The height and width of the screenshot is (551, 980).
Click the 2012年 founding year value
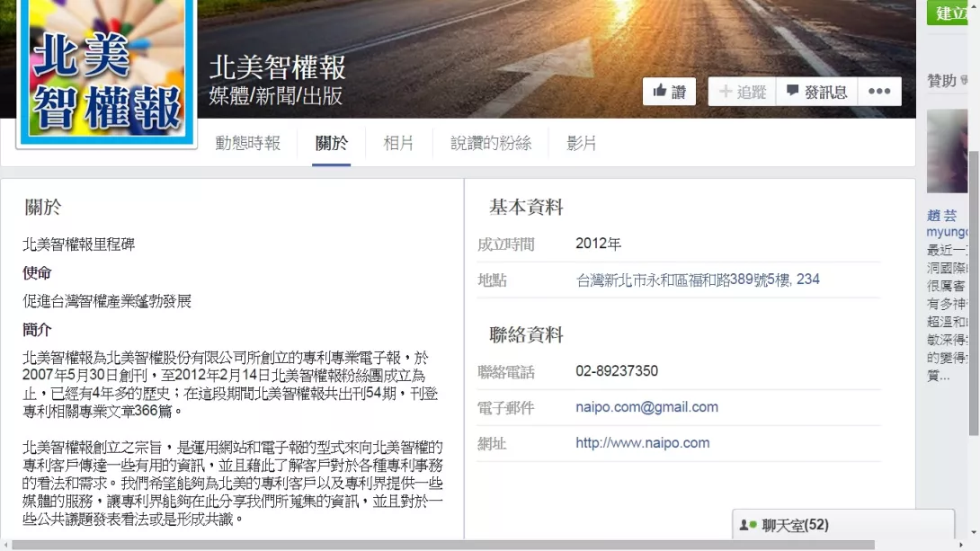(598, 244)
